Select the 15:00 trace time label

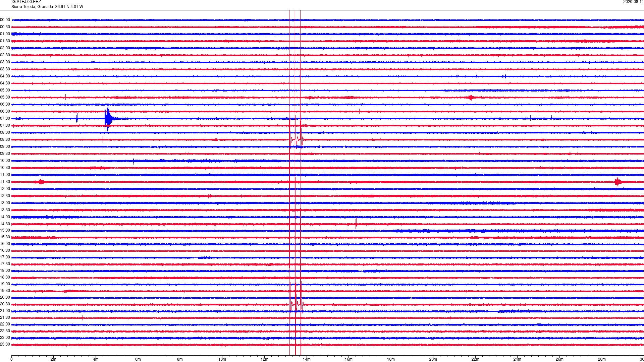tap(5, 231)
